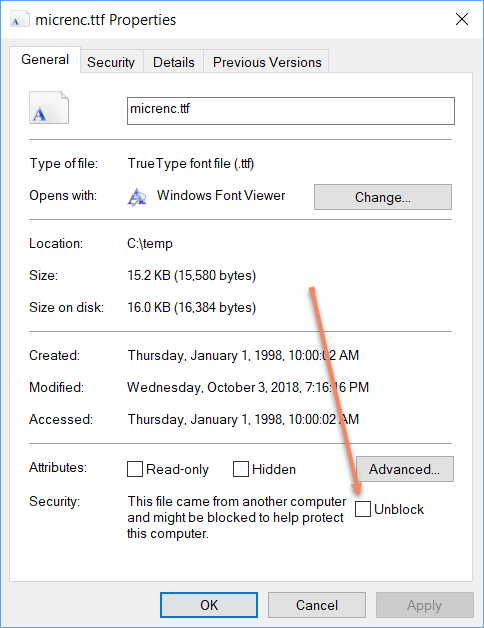Click the C:\temp location text
Viewport: 484px width, 628px height.
pyautogui.click(x=150, y=244)
